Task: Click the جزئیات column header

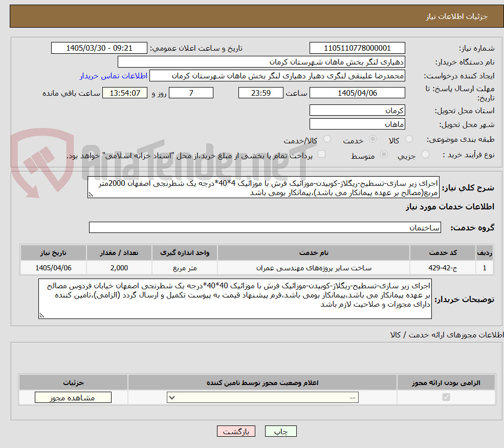Action: (x=73, y=382)
